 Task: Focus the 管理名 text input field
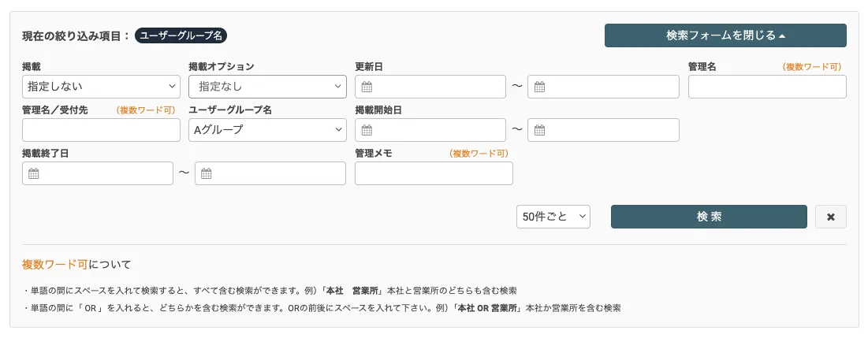pyautogui.click(x=767, y=87)
